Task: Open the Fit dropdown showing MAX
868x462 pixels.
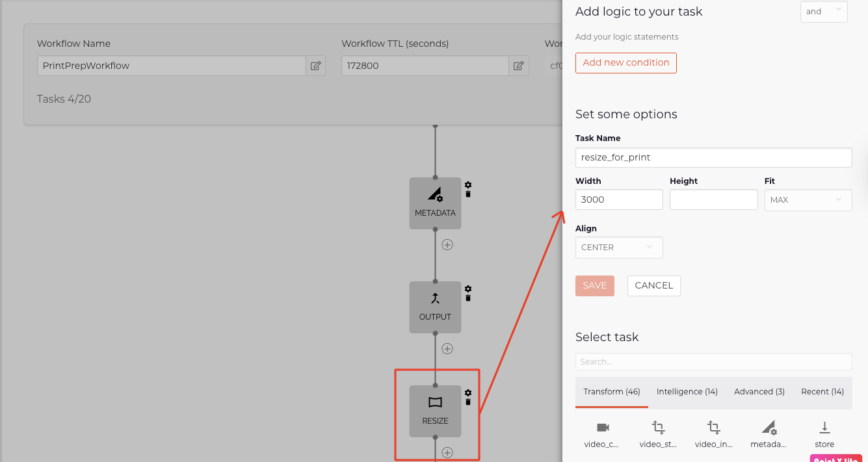Action: [x=808, y=199]
